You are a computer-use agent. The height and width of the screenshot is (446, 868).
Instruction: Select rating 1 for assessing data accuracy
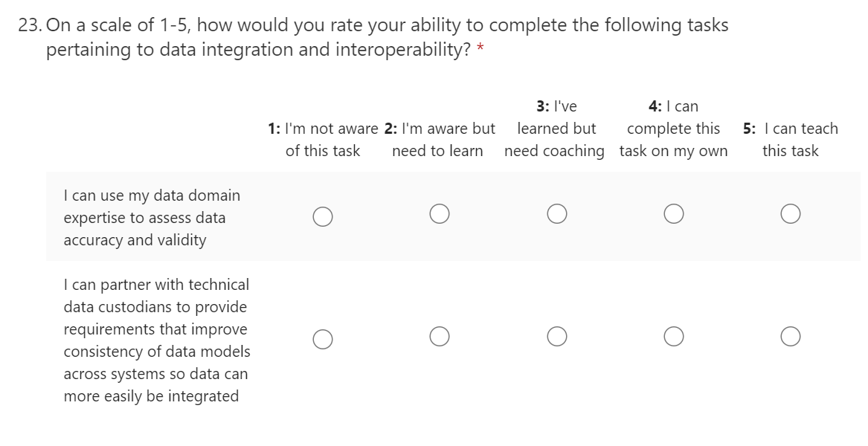pyautogui.click(x=322, y=216)
